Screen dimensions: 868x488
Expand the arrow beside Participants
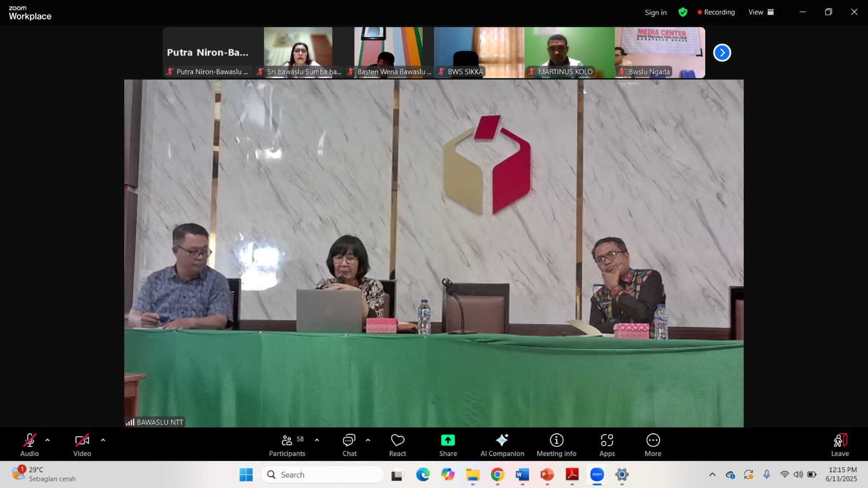[317, 440]
